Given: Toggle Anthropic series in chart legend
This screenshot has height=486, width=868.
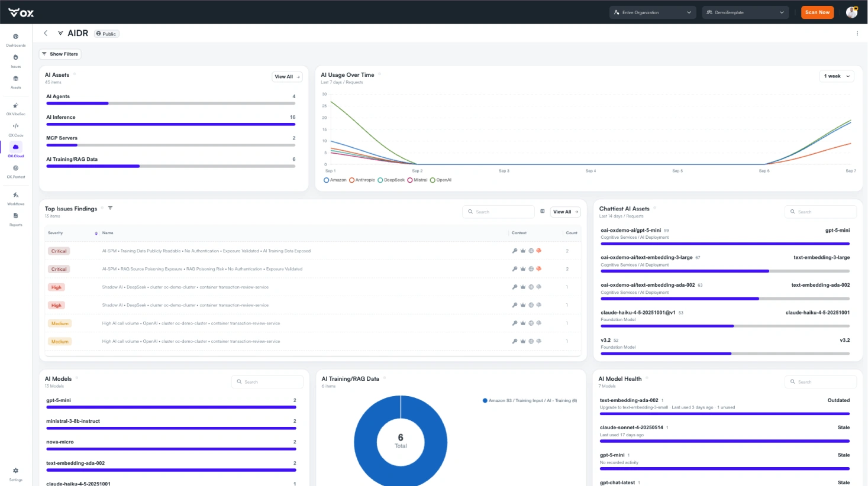Looking at the screenshot, I should 362,180.
